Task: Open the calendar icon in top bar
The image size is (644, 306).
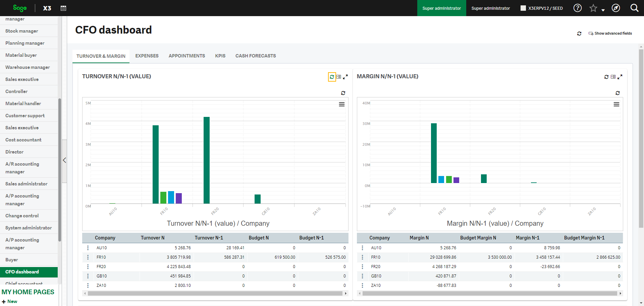Action: click(x=63, y=8)
